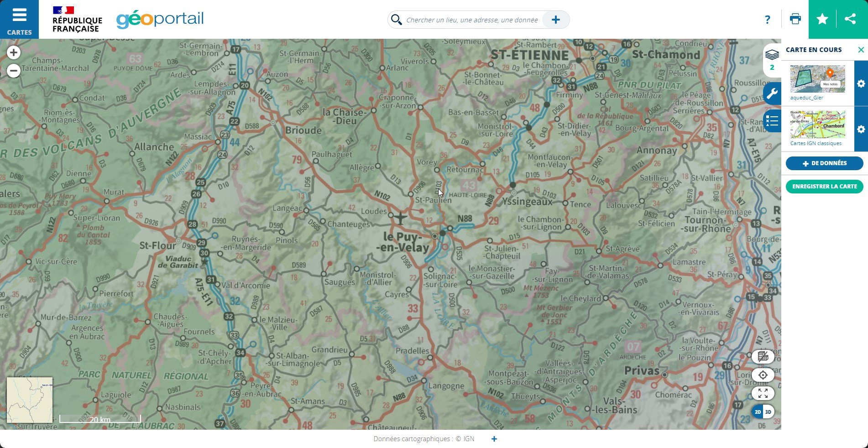Open advanced search with plus button
868x448 pixels.
tap(555, 20)
